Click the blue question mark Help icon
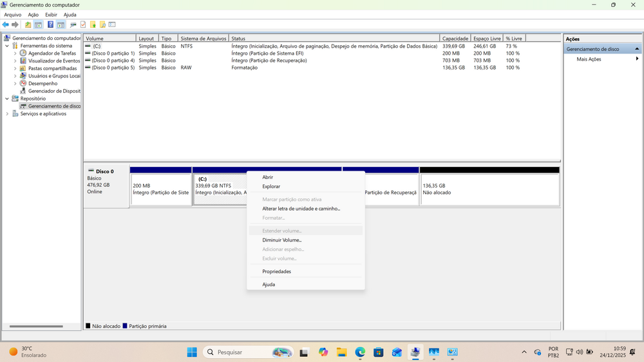 50,24
